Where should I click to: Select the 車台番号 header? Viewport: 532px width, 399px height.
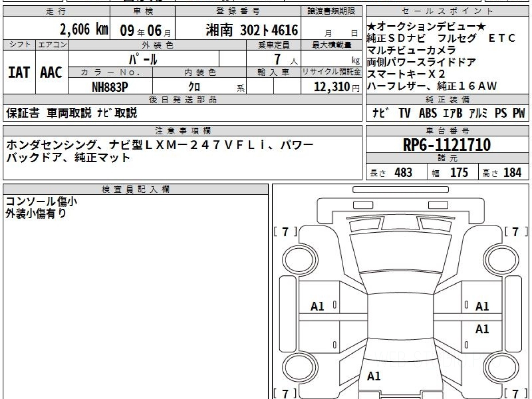(x=447, y=131)
